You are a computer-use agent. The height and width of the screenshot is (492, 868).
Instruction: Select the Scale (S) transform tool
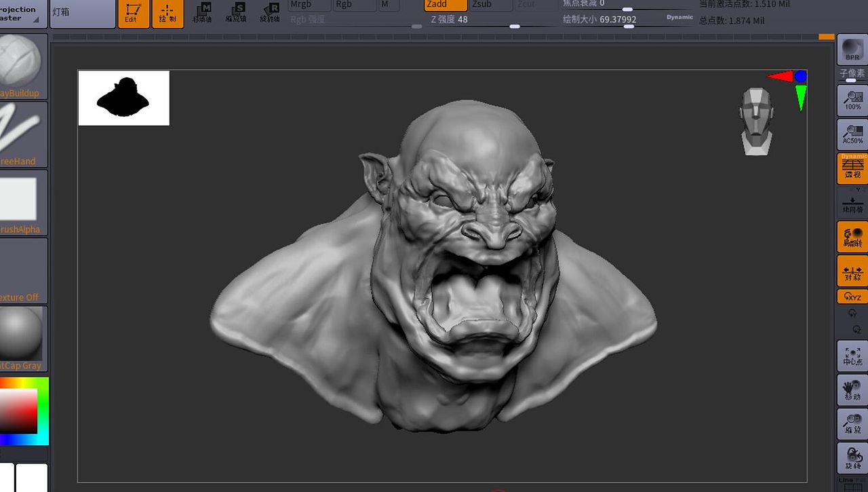pyautogui.click(x=237, y=12)
